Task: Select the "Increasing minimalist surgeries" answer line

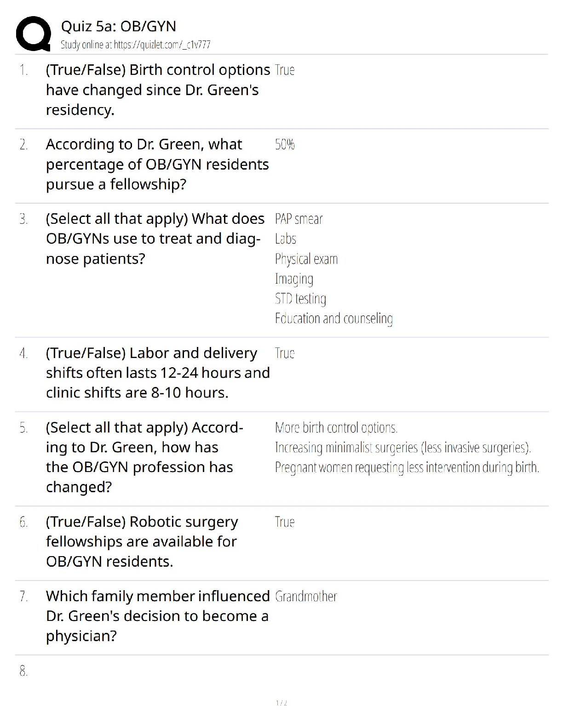Action: (x=403, y=448)
